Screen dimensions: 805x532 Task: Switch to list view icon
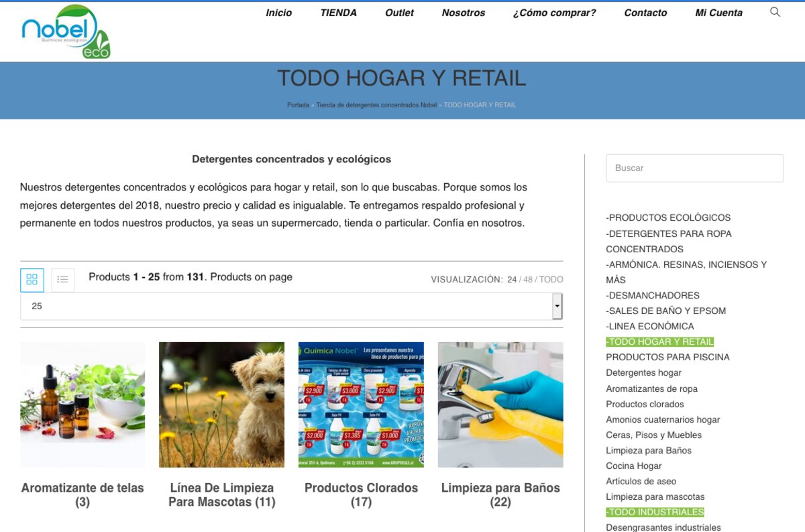[62, 280]
